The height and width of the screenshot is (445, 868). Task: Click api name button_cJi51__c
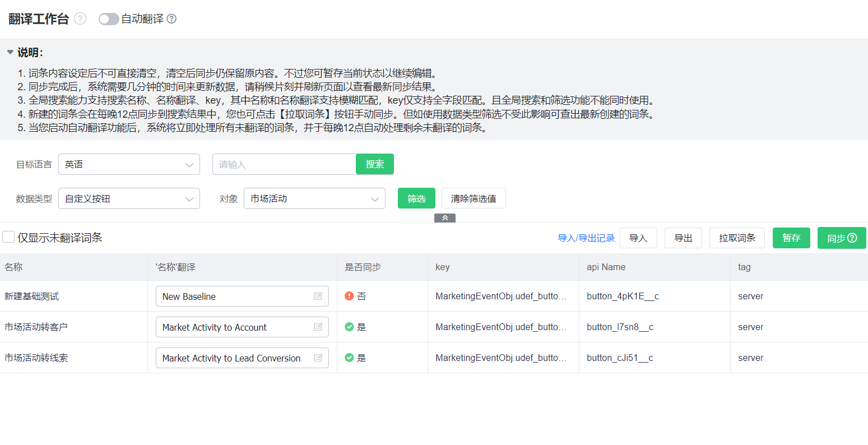click(x=620, y=358)
